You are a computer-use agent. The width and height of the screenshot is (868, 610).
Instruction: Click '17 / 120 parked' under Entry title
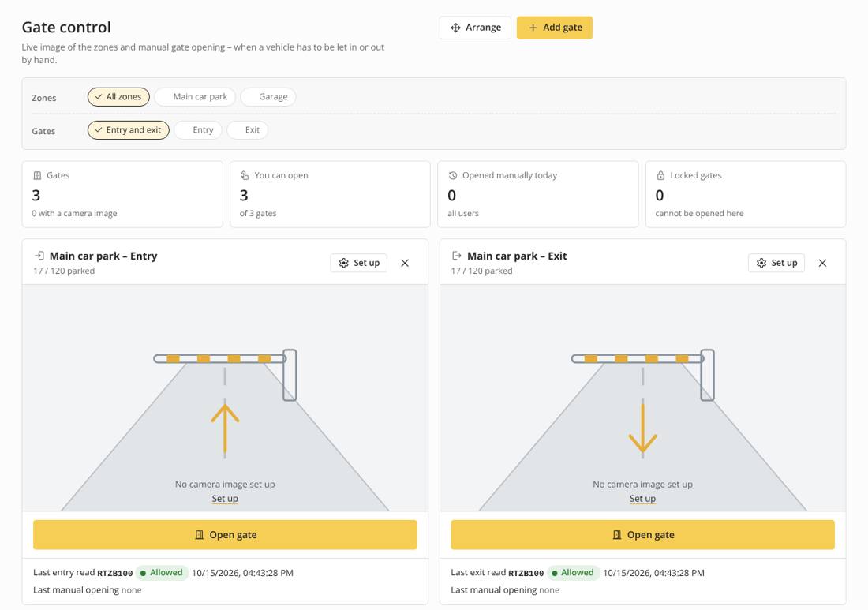click(64, 271)
